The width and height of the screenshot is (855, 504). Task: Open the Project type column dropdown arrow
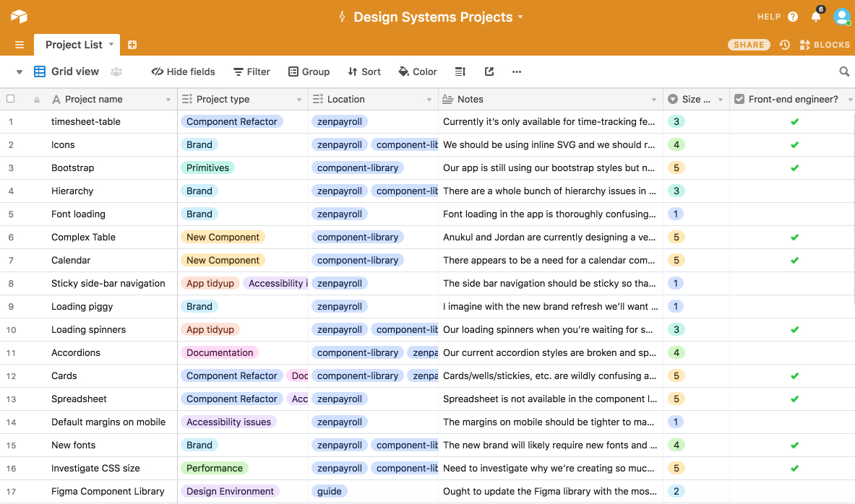pyautogui.click(x=299, y=100)
